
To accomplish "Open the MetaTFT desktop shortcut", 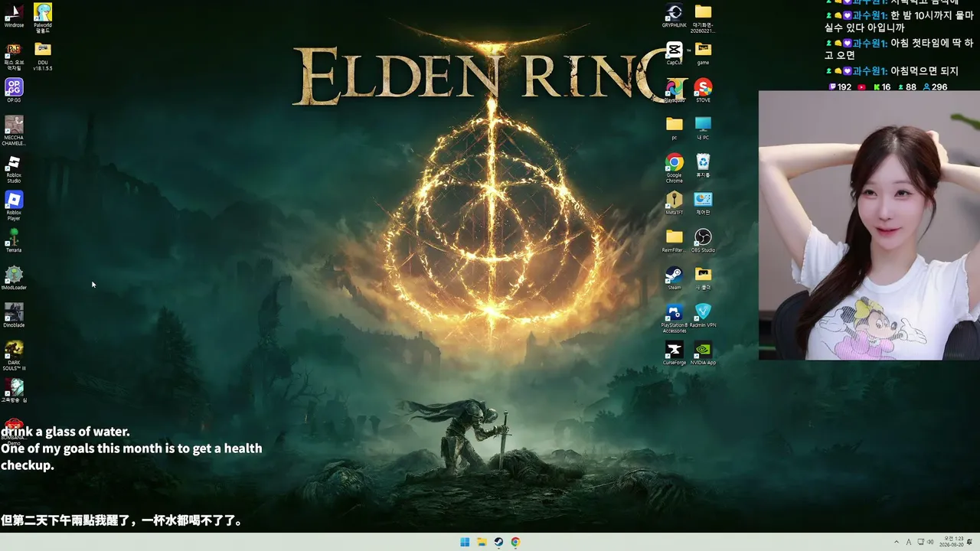I will tap(675, 203).
